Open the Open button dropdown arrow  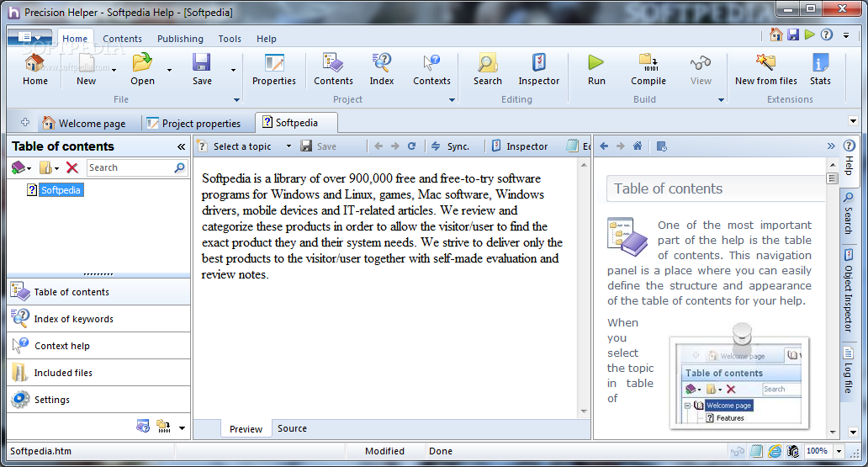coord(169,70)
